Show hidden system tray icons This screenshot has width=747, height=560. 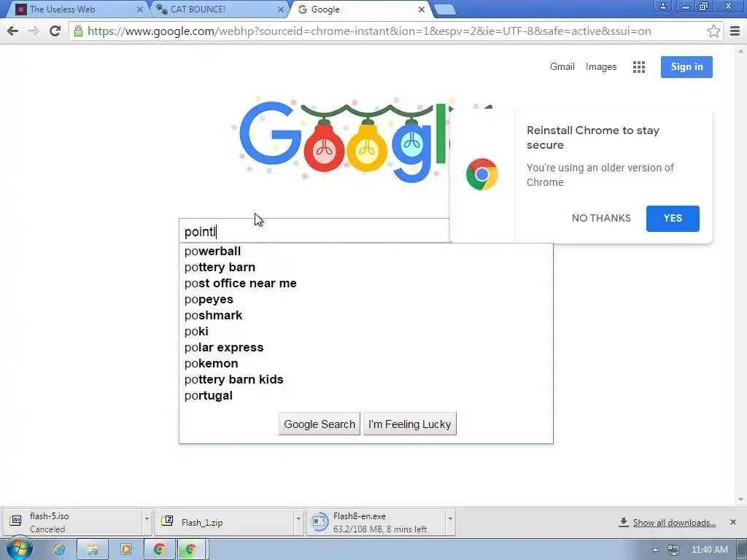tap(655, 550)
